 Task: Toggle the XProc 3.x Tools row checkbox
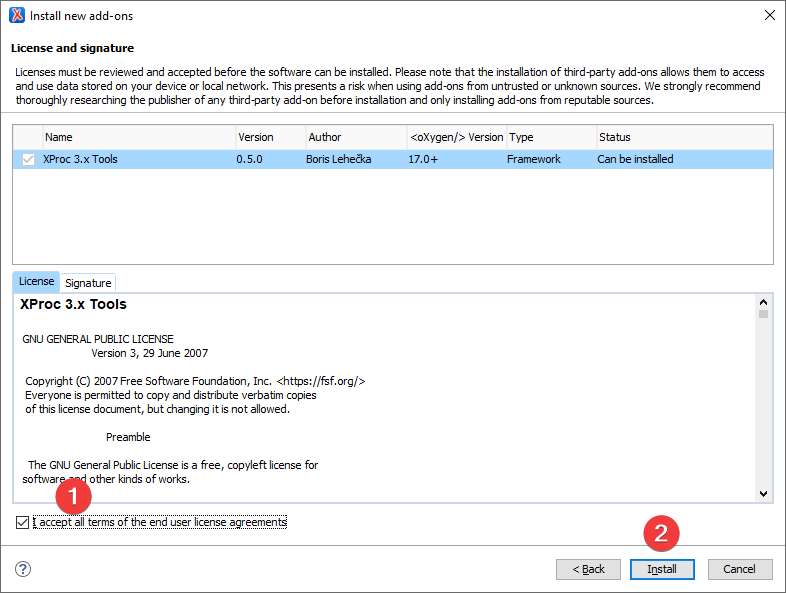click(28, 159)
